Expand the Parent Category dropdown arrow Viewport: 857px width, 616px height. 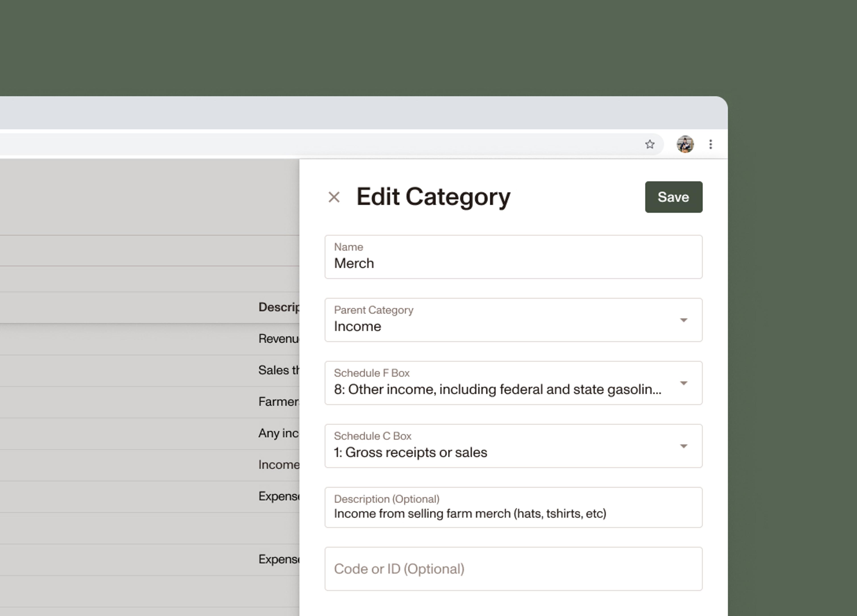[683, 320]
